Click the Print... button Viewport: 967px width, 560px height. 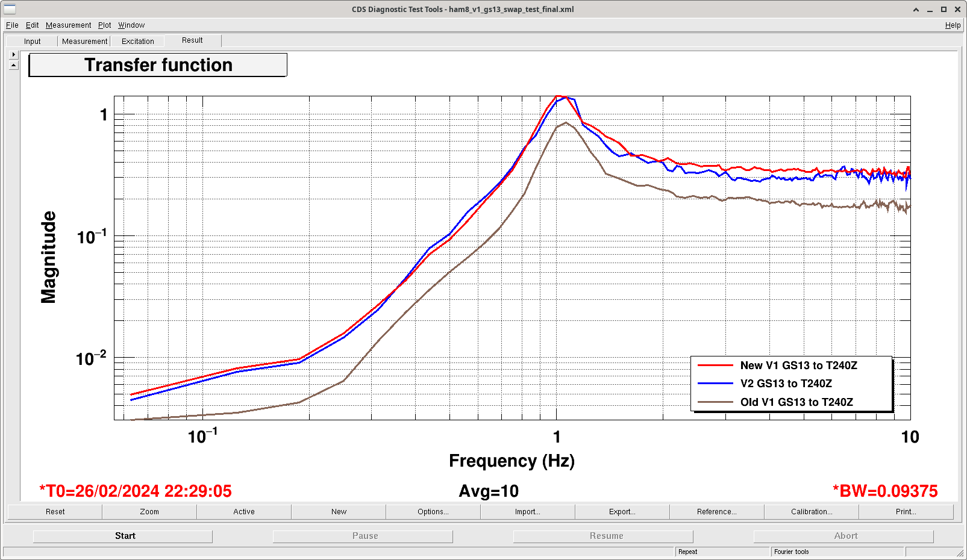906,512
